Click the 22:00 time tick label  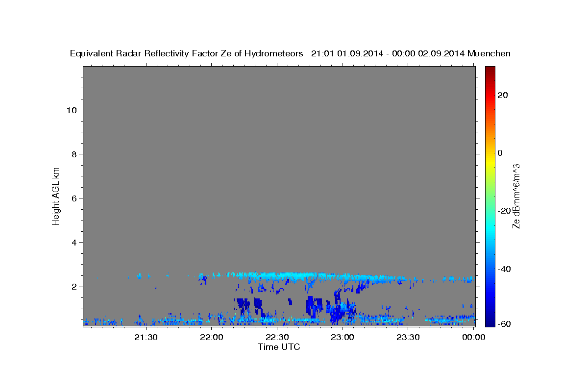[212, 337]
